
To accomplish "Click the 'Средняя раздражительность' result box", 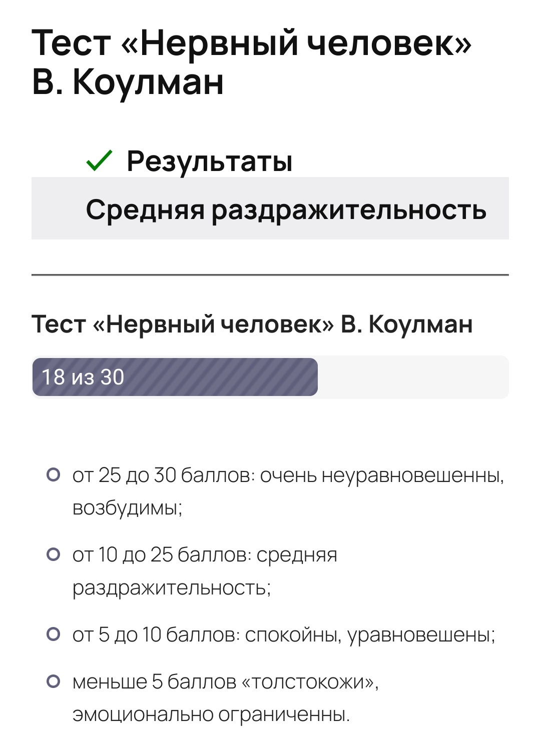I will coord(270,208).
